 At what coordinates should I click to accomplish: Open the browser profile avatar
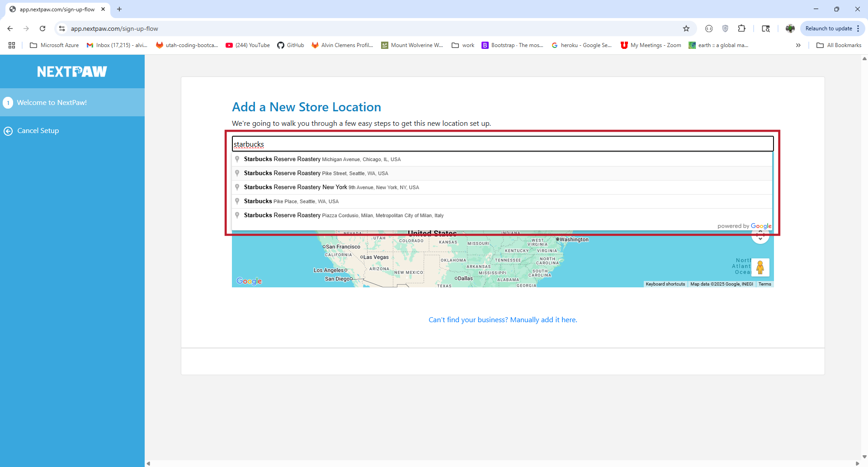coord(790,29)
